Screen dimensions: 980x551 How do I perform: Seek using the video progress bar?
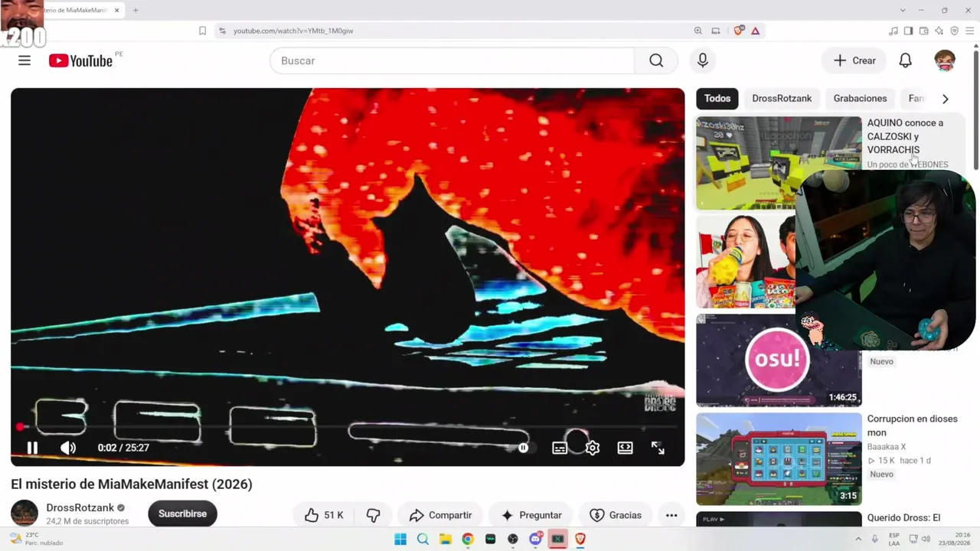tap(348, 426)
